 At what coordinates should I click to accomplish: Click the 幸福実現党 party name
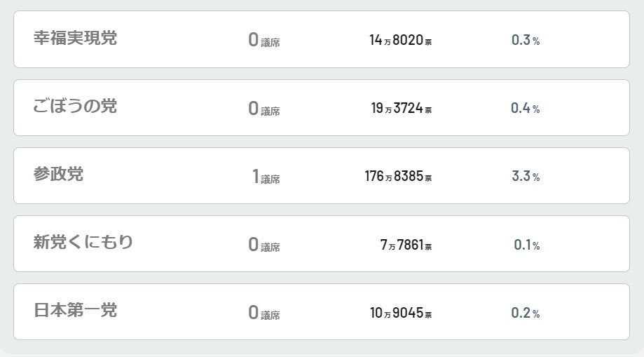[75, 39]
